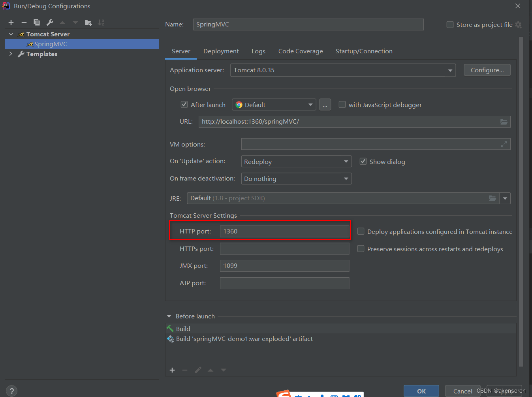Open On frame deactivation dropdown

(x=296, y=179)
